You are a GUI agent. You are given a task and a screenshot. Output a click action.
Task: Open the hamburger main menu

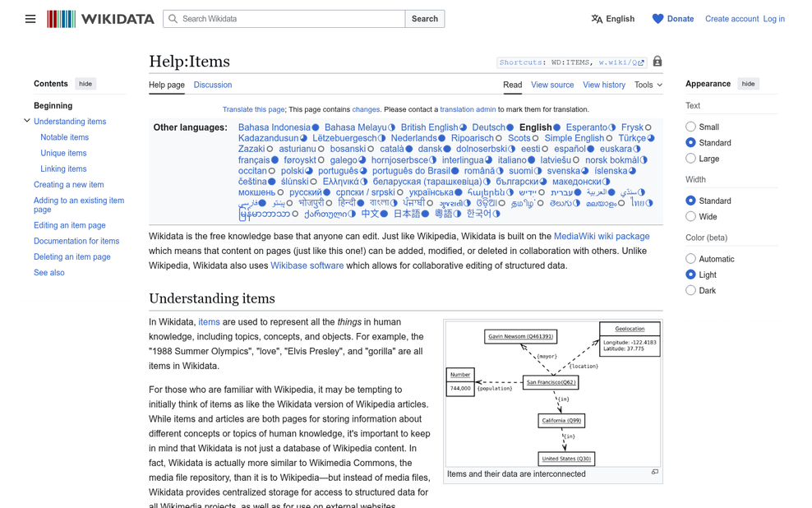click(30, 19)
